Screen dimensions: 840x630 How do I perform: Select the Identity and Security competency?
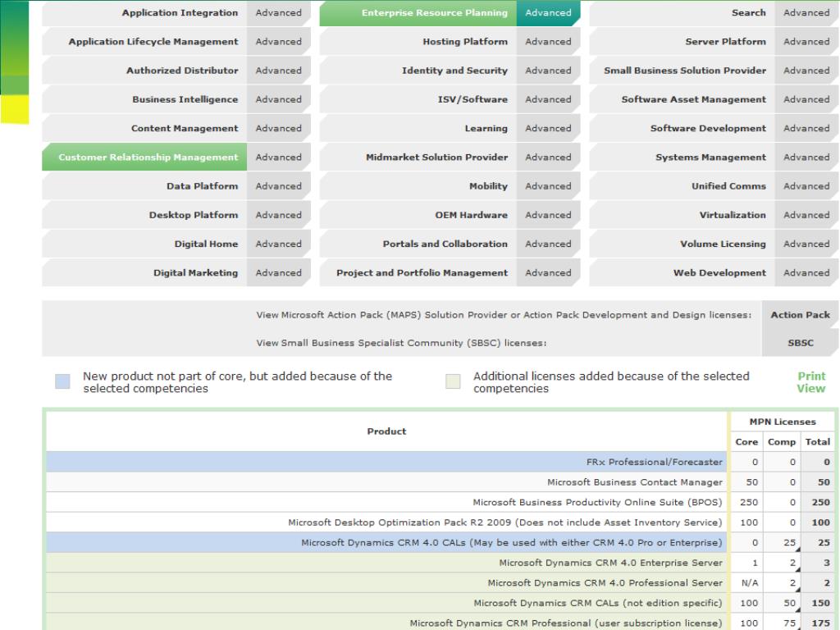pyautogui.click(x=418, y=71)
